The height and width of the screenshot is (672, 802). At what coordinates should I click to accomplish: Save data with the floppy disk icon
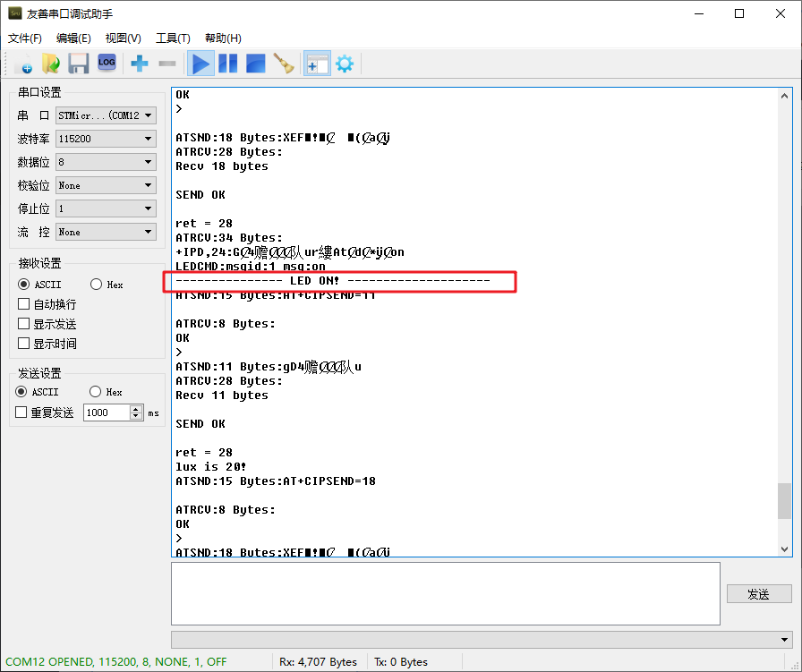click(78, 64)
